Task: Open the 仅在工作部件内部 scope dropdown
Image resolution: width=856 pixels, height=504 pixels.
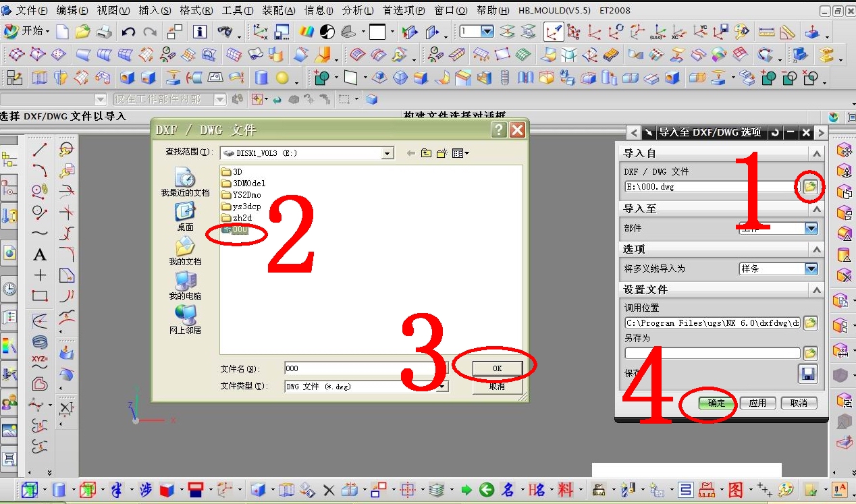Action: tap(219, 99)
